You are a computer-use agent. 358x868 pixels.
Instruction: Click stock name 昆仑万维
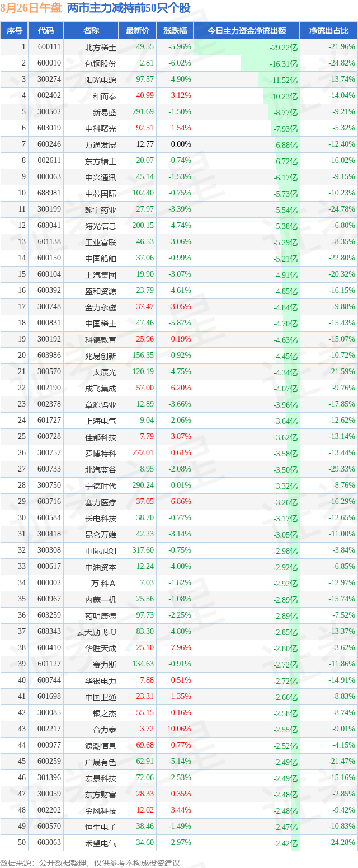101,534
